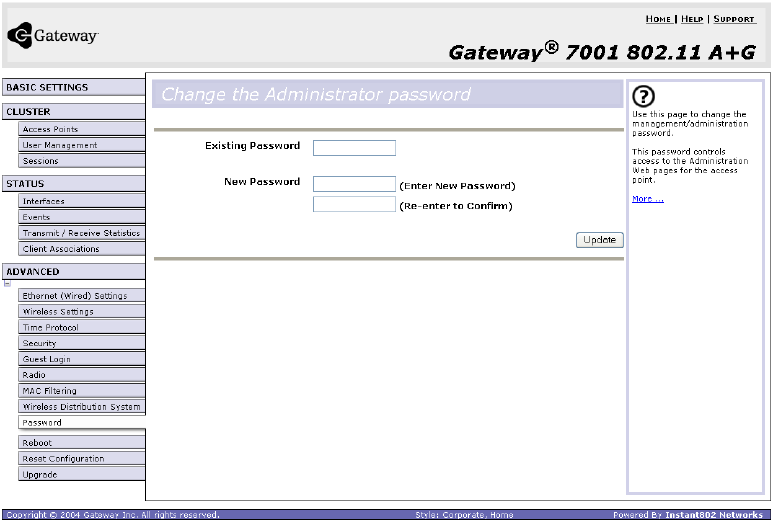Click the Gateway logo icon
The width and height of the screenshot is (773, 521).
[x=20, y=35]
